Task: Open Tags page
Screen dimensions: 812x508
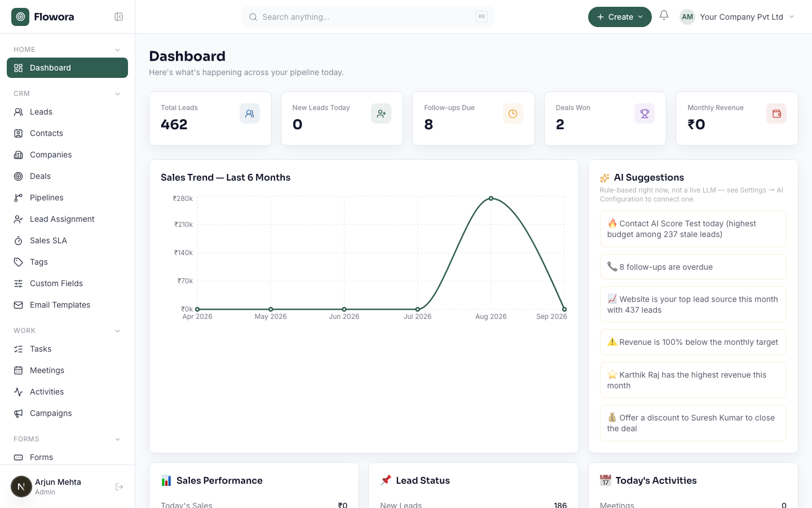Action: [x=67, y=262]
